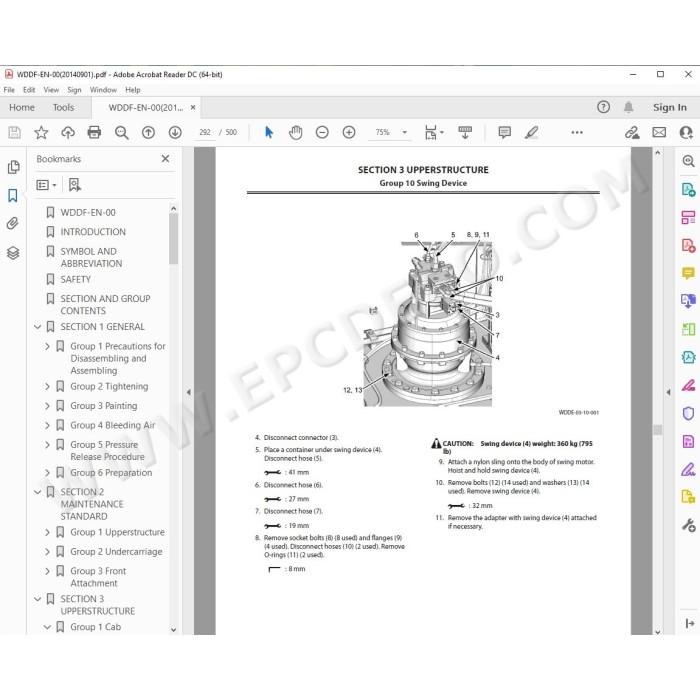The image size is (700, 700).
Task: Click the document vertical scrollbar thumb
Action: (657, 429)
